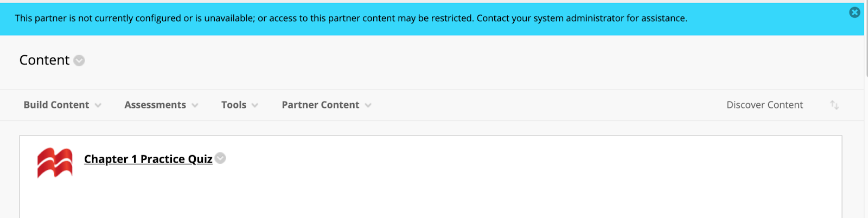Dismiss the blue partner notification banner

coord(854,12)
